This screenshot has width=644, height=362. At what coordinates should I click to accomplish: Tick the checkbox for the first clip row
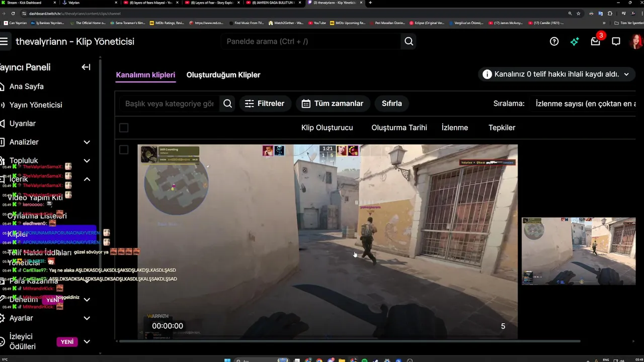click(x=124, y=150)
